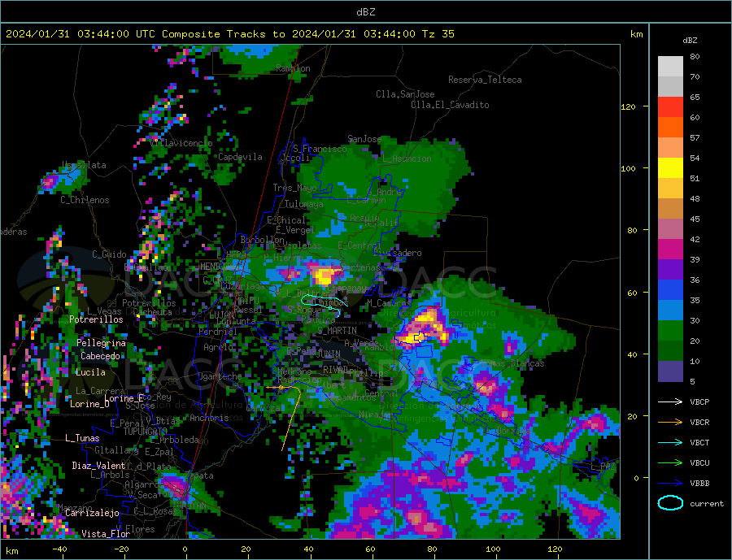Pick the bright yellow dBZ scale swatch
Viewport: 732px width, 560px height.
670,168
